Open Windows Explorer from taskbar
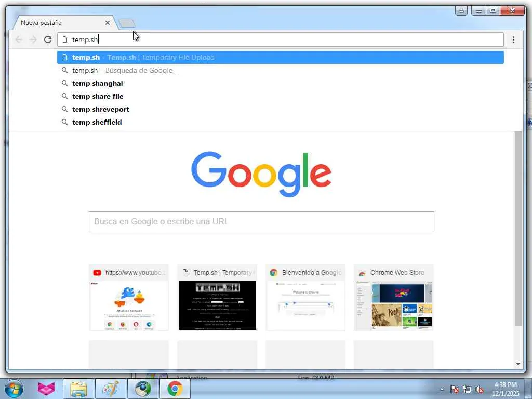Screen dimensions: 532x399 (78, 389)
